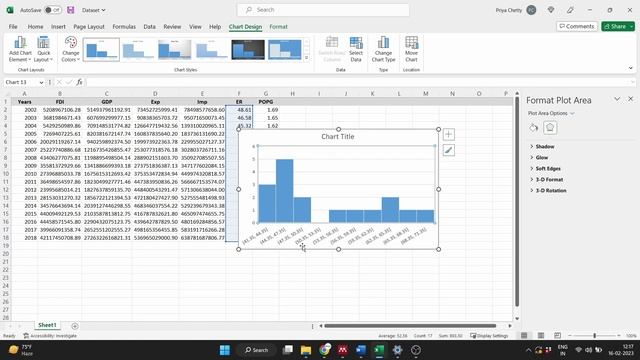Click the horizontal scrollbar thumb
The width and height of the screenshot is (640, 360).
tap(410, 326)
